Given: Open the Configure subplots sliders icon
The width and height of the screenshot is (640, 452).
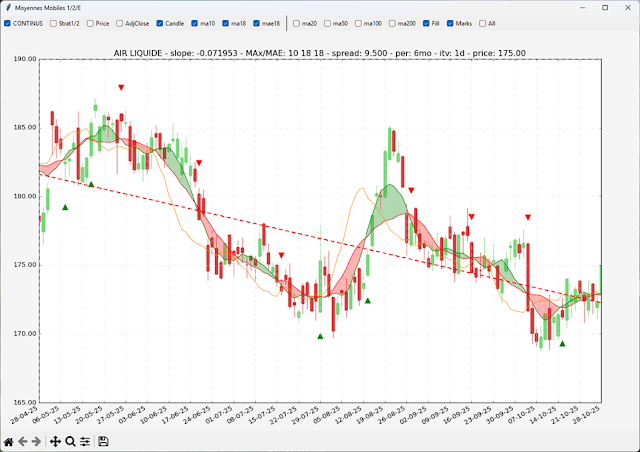Looking at the screenshot, I should point(85,441).
